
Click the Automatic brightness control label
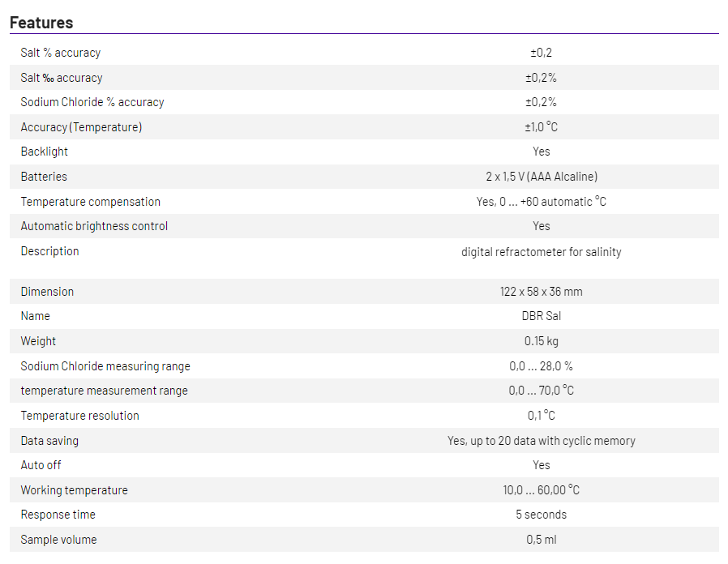click(94, 226)
